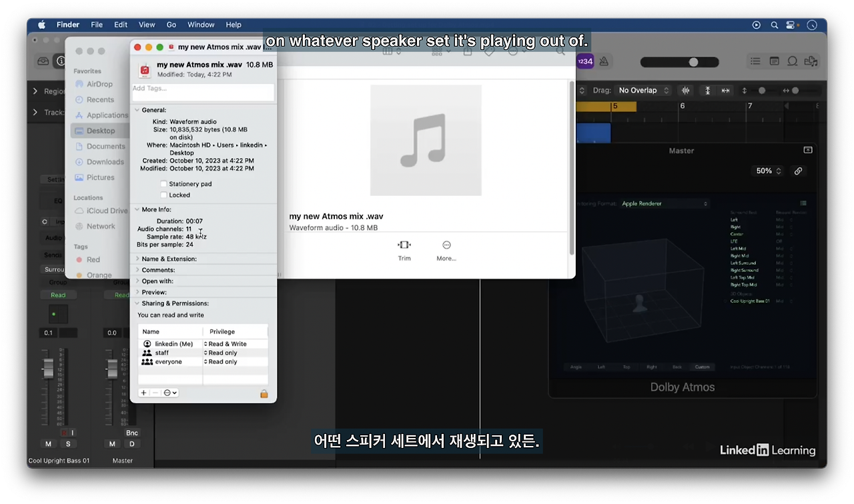The height and width of the screenshot is (504, 854).
Task: Click the plus button under permissions table
Action: 143,393
